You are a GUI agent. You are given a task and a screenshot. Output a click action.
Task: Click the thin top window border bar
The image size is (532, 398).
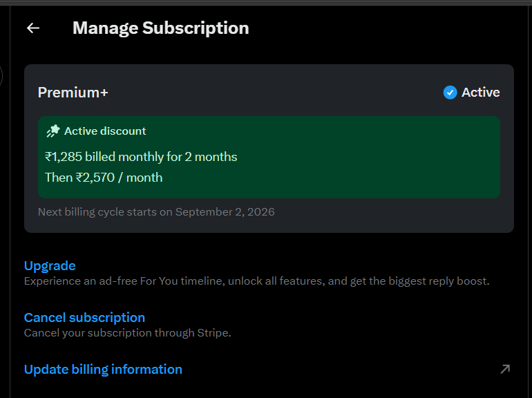click(266, 3)
